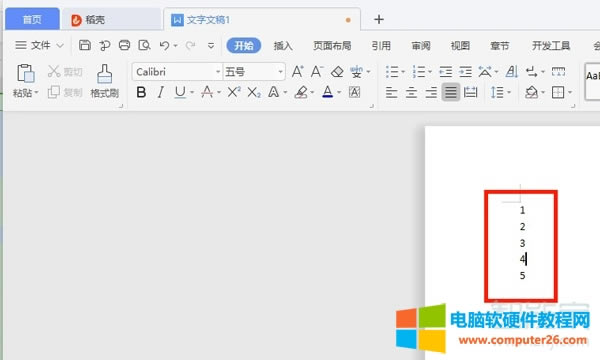The width and height of the screenshot is (600, 360).
Task: Click the Increase Indent icon
Action: pyautogui.click(x=465, y=72)
